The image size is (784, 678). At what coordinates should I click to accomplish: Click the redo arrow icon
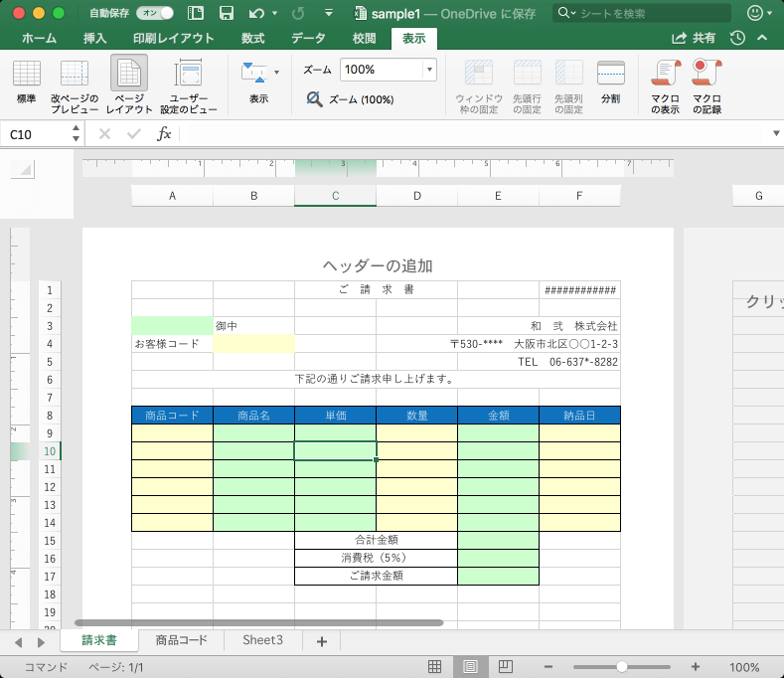[x=298, y=13]
